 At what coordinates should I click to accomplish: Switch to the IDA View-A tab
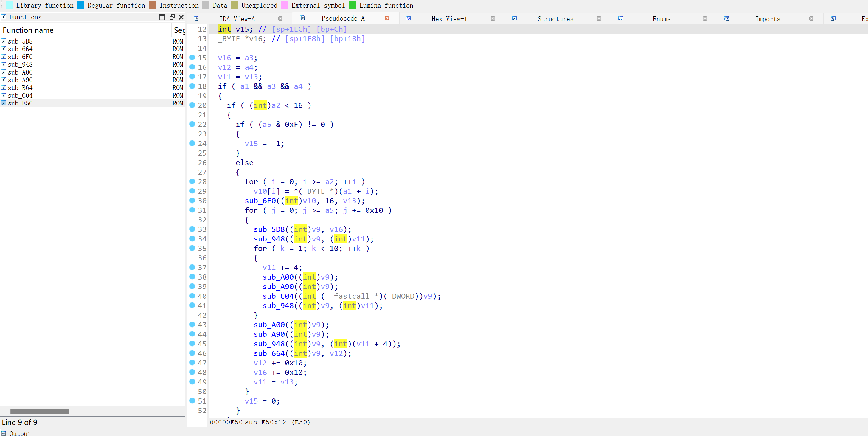[x=237, y=19]
